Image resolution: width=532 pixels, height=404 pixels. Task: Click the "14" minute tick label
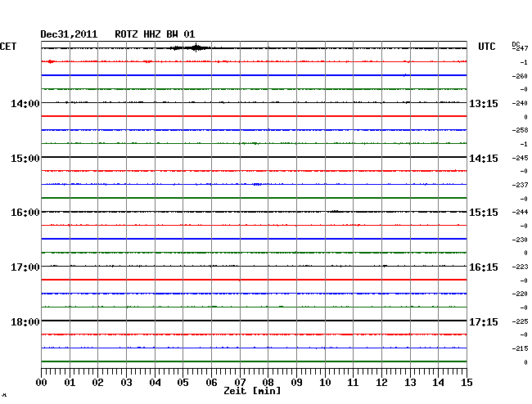click(438, 383)
